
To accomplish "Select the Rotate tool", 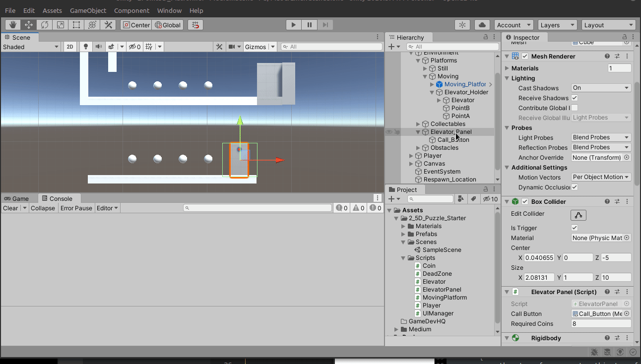I will 45,25.
